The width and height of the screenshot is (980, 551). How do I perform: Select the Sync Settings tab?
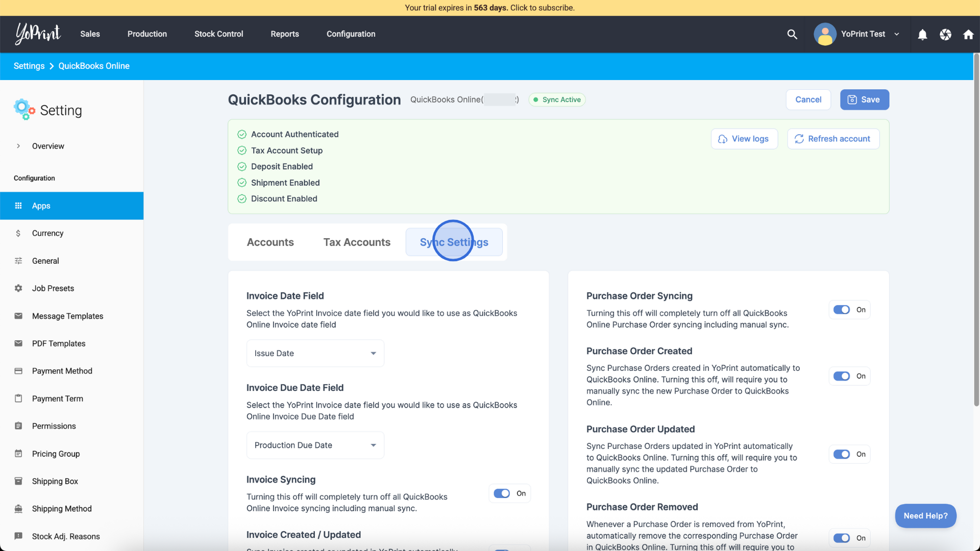click(x=454, y=242)
